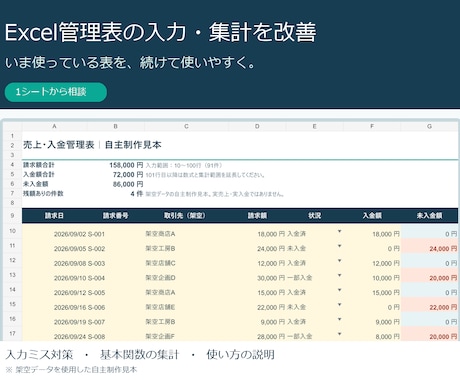Viewport: 460px width, 380px height.
Task: Open status dropdown arrow for S-002
Action: coord(339,246)
